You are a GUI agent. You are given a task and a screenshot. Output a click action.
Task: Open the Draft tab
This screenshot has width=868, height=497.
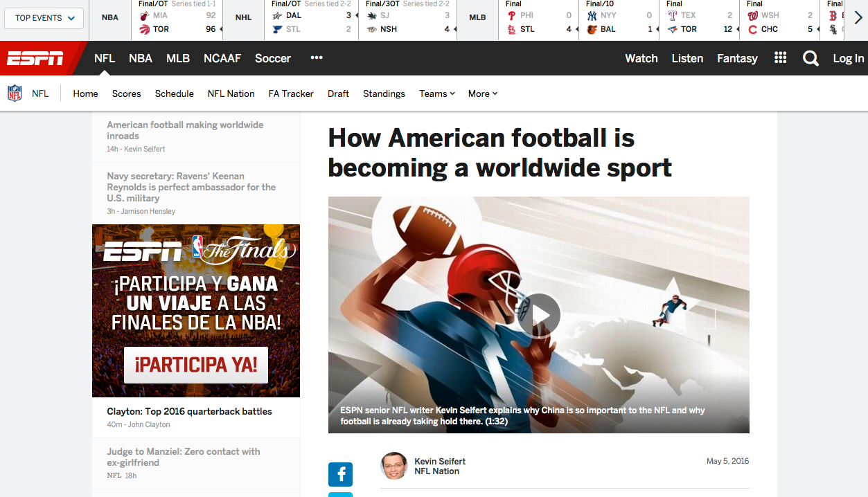[338, 93]
